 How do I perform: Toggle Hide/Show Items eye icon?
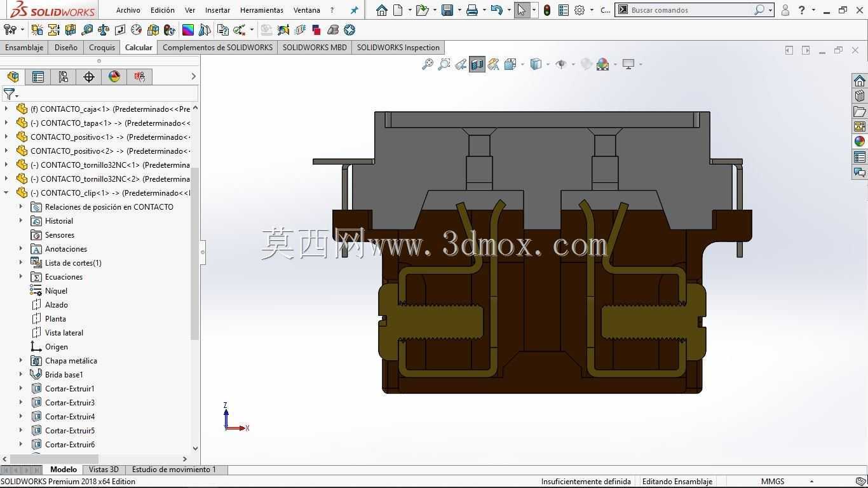pos(561,64)
